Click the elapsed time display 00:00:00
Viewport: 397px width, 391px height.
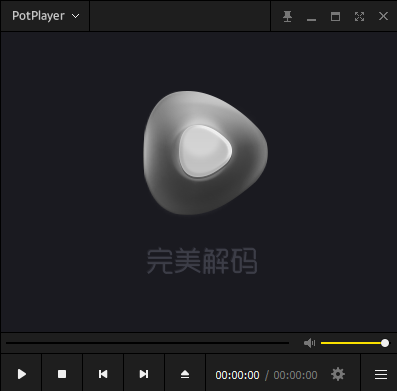(x=237, y=375)
